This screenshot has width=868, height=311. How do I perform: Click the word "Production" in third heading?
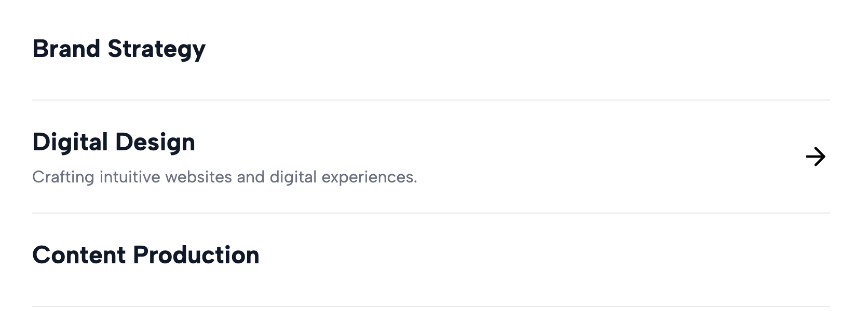[196, 255]
